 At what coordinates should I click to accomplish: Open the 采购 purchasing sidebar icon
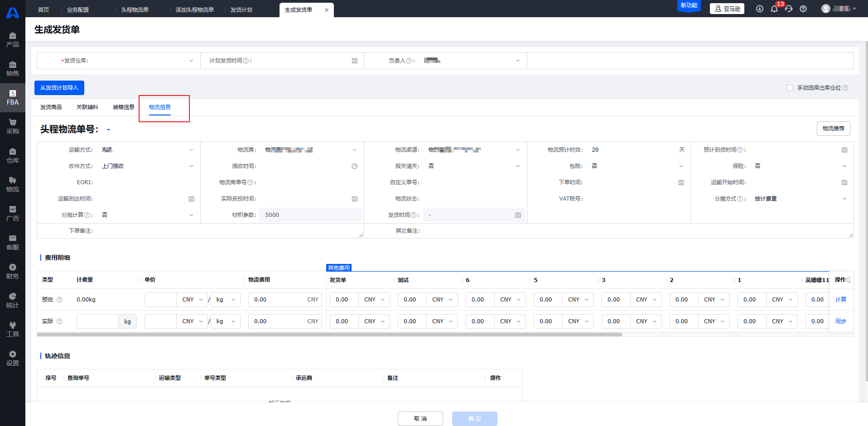13,126
